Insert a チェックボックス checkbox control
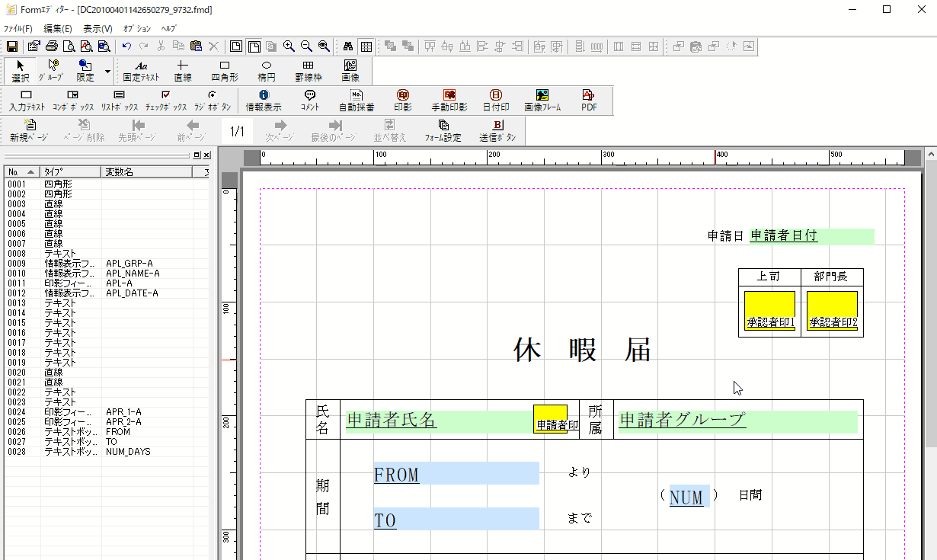 coord(166,101)
